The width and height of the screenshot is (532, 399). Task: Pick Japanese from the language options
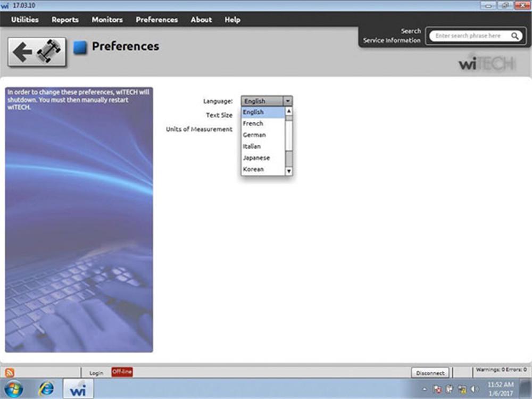pos(256,158)
